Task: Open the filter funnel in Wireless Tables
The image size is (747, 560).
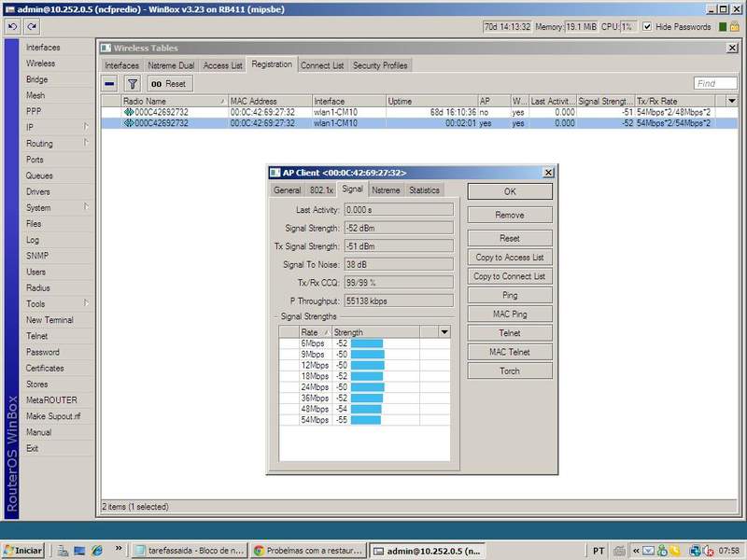Action: [x=132, y=83]
